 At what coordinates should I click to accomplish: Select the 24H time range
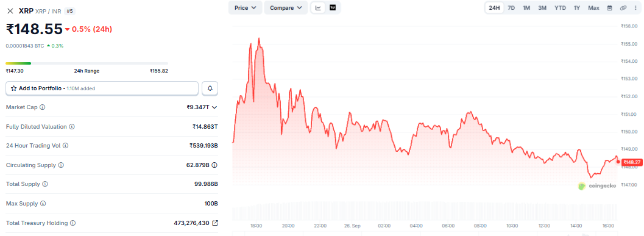coord(495,8)
